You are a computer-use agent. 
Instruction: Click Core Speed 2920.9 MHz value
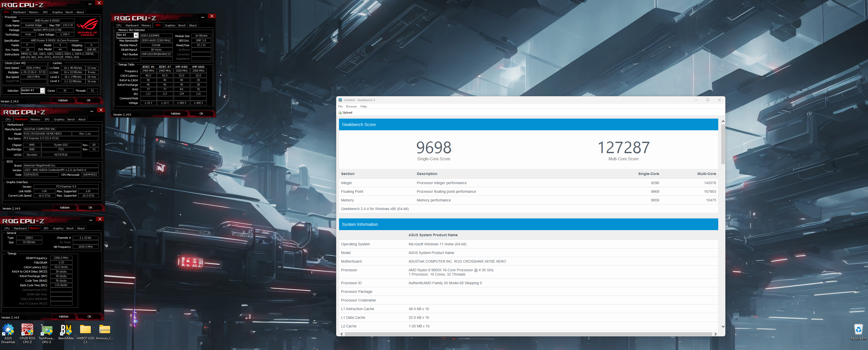(x=33, y=68)
